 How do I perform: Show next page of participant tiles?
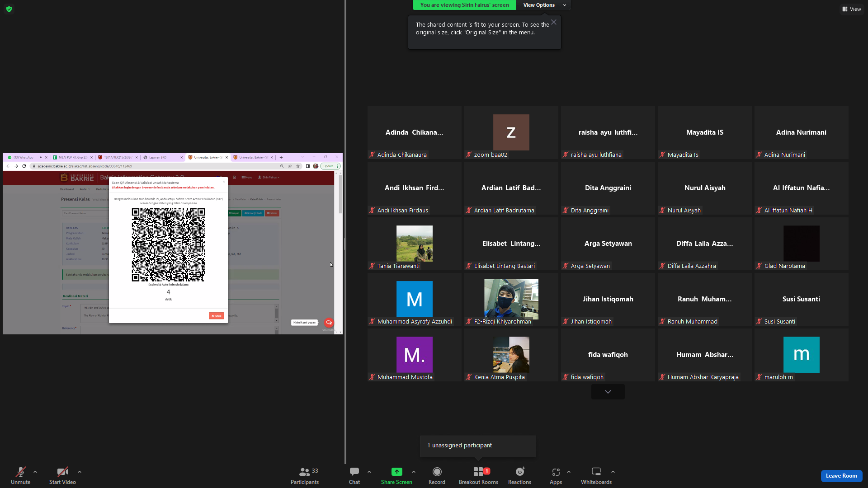tap(608, 392)
